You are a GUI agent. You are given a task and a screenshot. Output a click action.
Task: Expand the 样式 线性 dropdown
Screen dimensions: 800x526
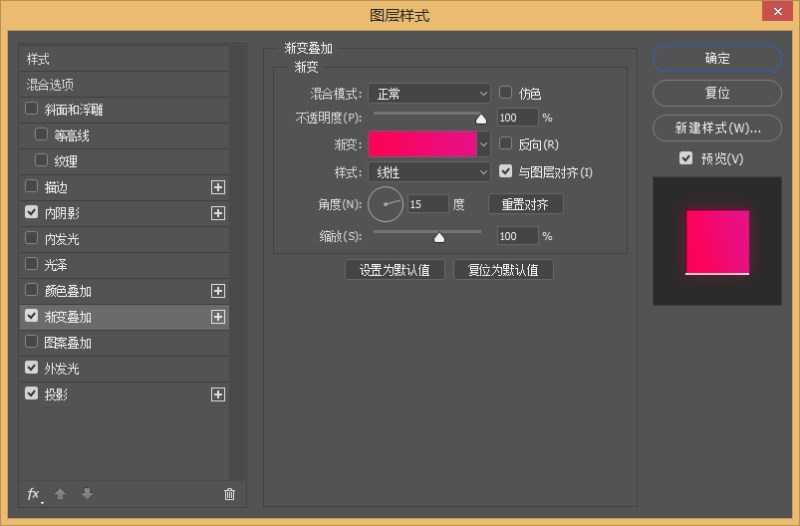click(429, 172)
